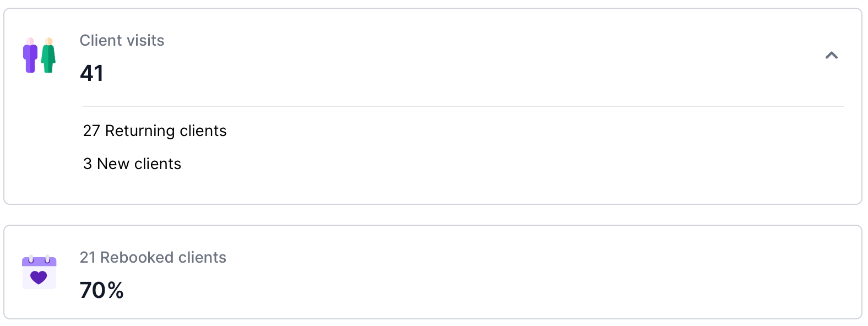Click the number 27 in Returning clients
Screen dimensions: 868x326
point(91,131)
